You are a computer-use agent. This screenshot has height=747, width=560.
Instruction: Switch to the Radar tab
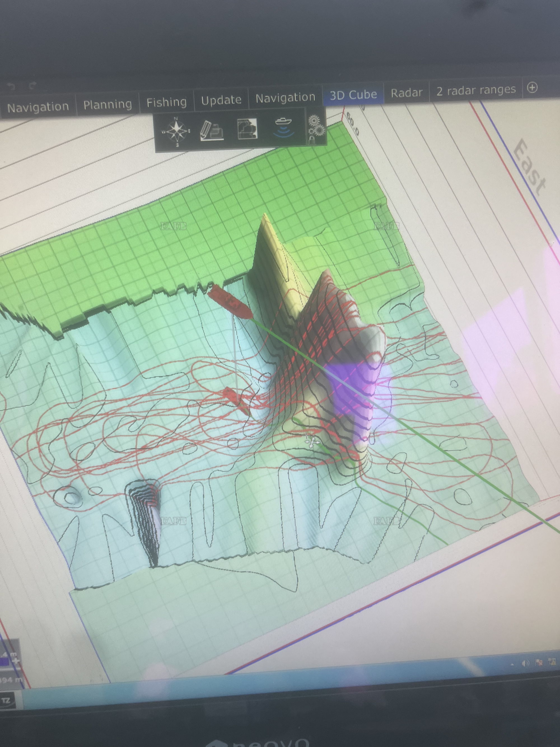point(406,92)
